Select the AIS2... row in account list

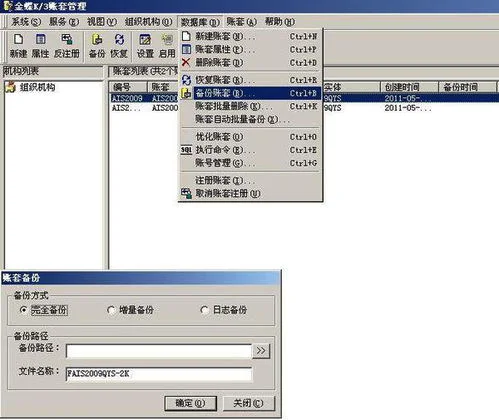(x=304, y=108)
